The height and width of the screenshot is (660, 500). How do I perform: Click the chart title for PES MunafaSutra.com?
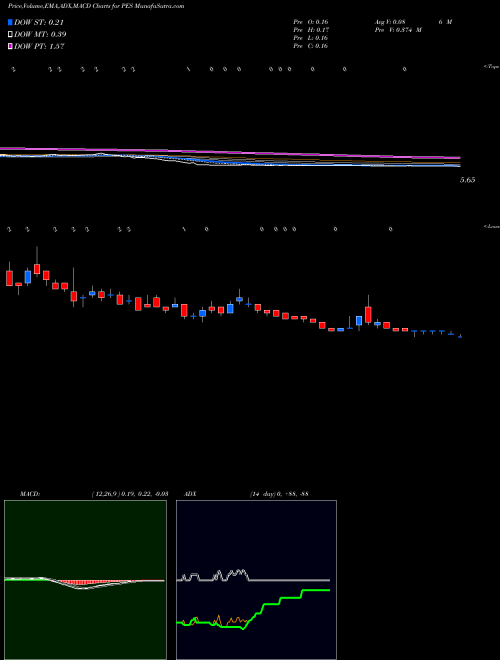tap(96, 7)
